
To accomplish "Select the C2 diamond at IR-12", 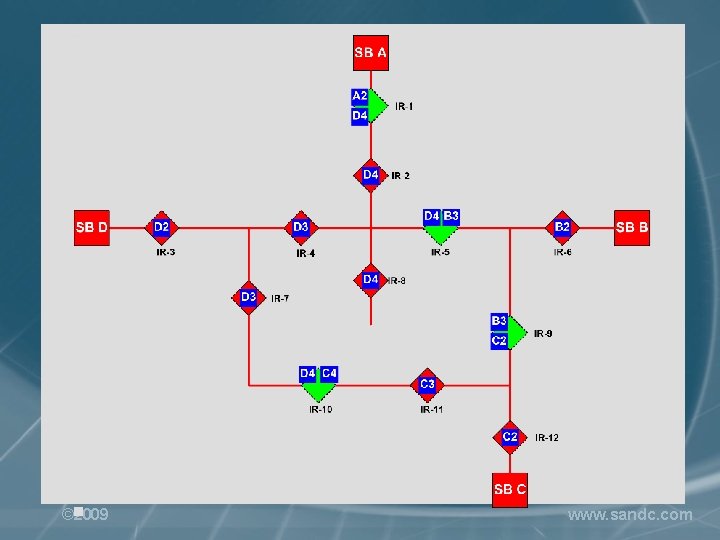I will point(510,437).
